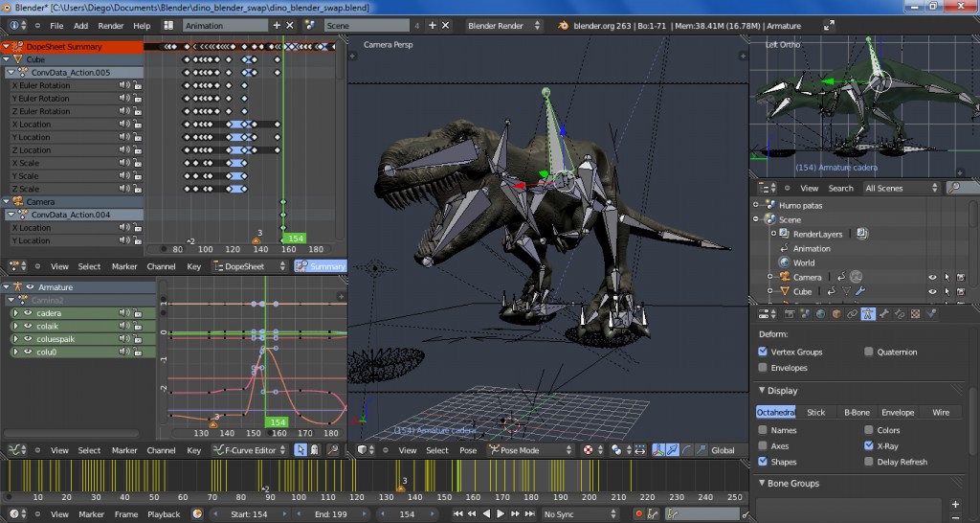This screenshot has height=523, width=980.
Task: Toggle the 3D manipulator widget icon
Action: coord(657,450)
